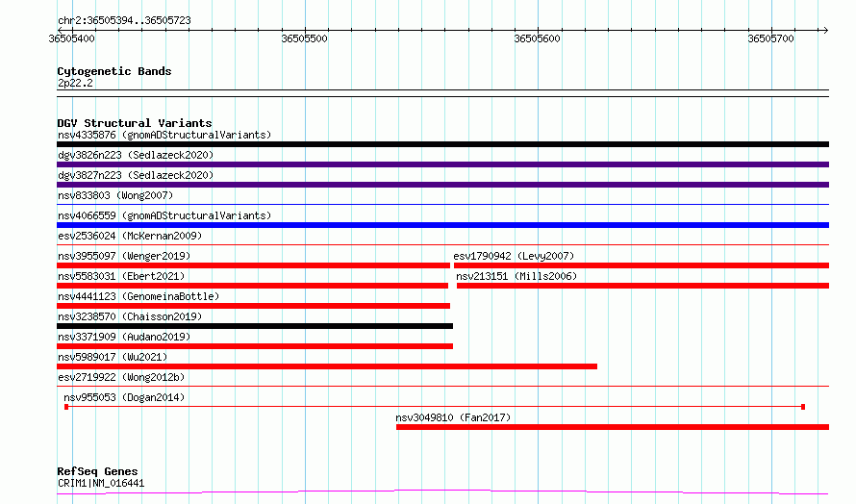Click the red esv1790942 variant bar
856x504 pixels.
point(642,265)
